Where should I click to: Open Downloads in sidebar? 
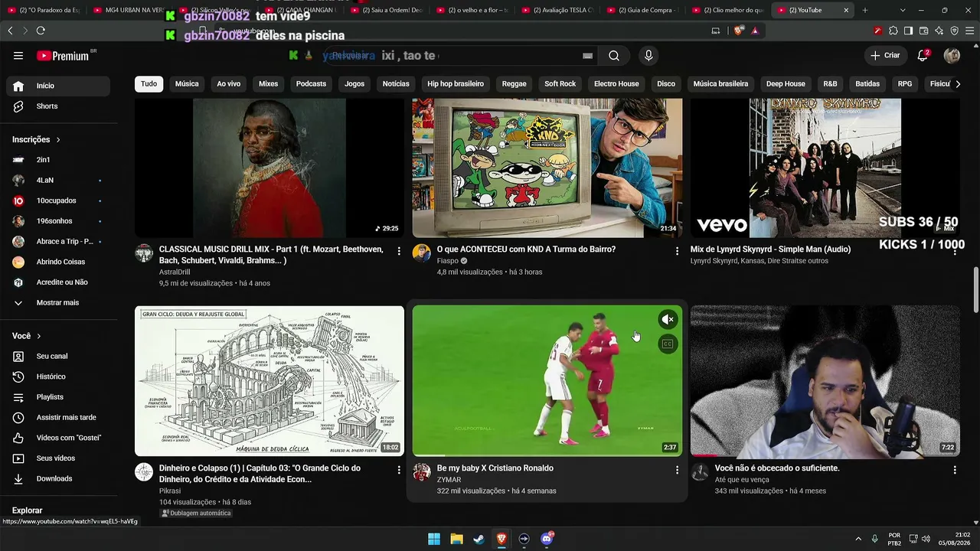(58, 478)
